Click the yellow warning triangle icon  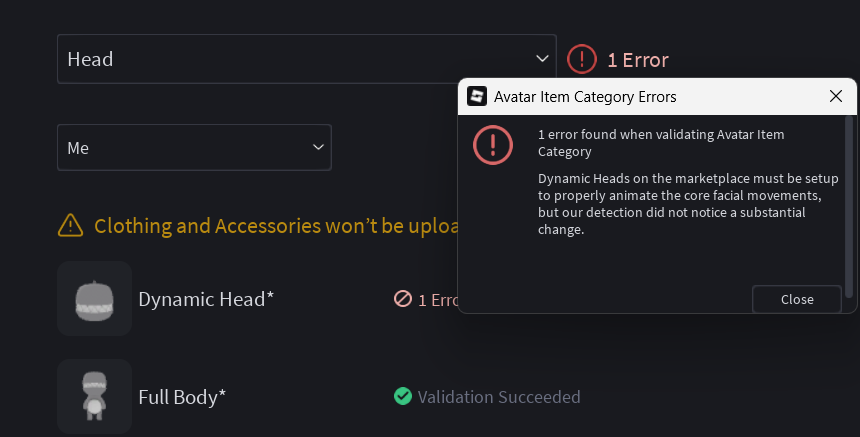click(x=70, y=225)
